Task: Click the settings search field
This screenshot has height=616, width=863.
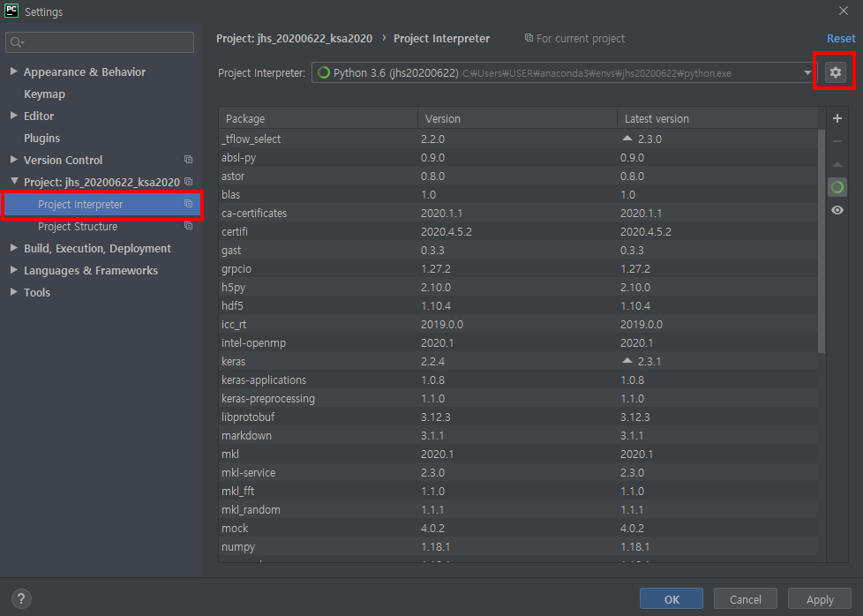Action: (100, 42)
